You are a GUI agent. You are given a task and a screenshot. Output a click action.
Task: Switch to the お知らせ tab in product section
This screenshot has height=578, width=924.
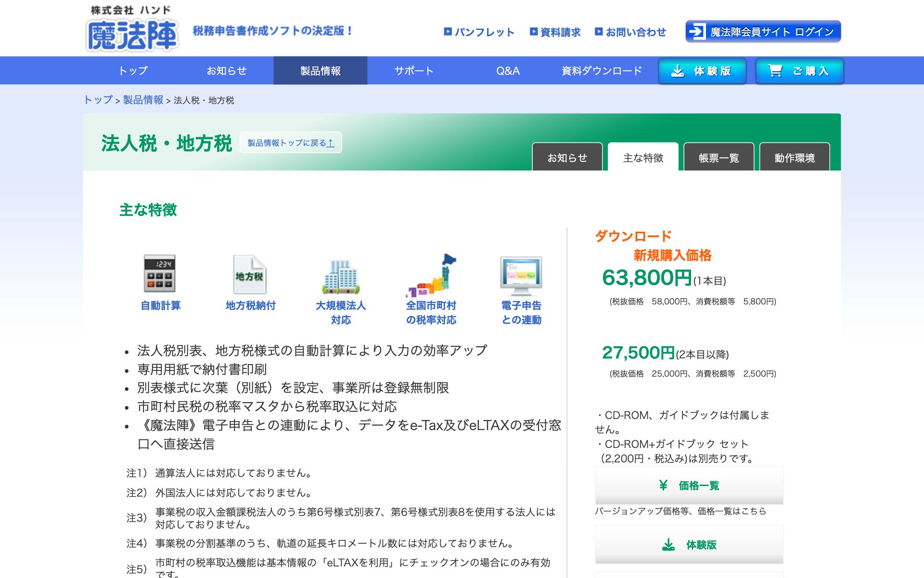(x=567, y=157)
